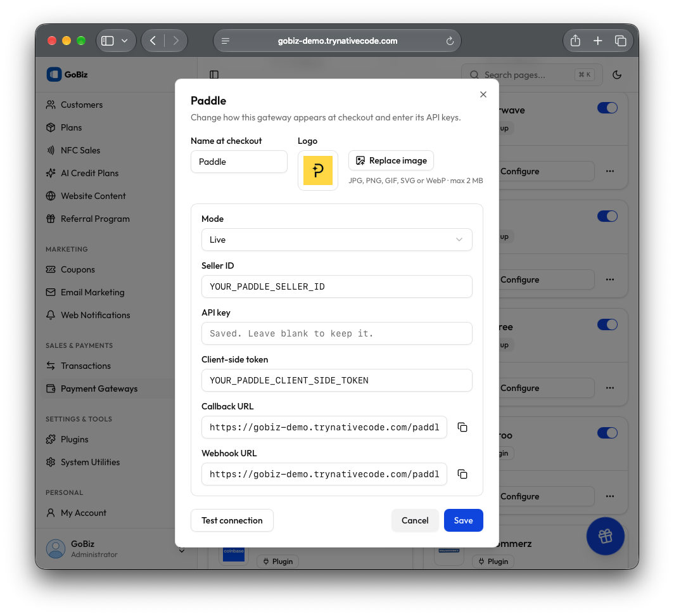Open Transactions in the sidebar
The height and width of the screenshot is (616, 674).
pyautogui.click(x=86, y=366)
